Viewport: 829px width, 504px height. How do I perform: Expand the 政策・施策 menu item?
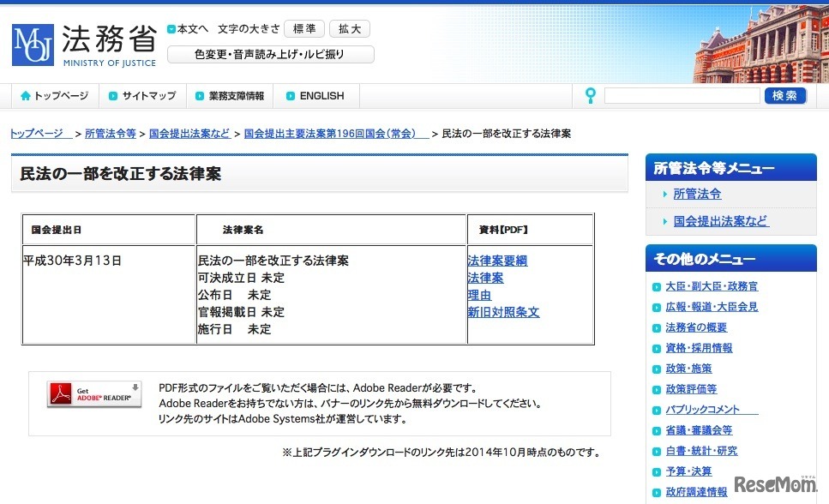click(x=688, y=368)
